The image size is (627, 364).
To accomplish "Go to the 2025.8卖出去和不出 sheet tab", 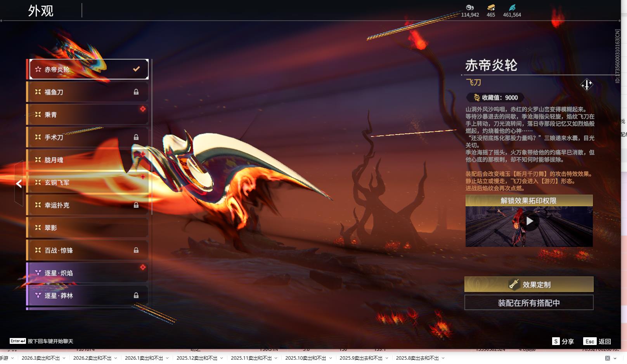I will (417, 358).
